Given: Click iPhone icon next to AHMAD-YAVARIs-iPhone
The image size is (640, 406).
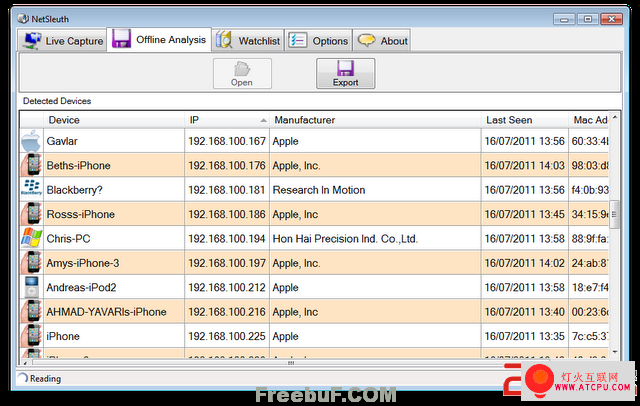Looking at the screenshot, I should click(31, 312).
